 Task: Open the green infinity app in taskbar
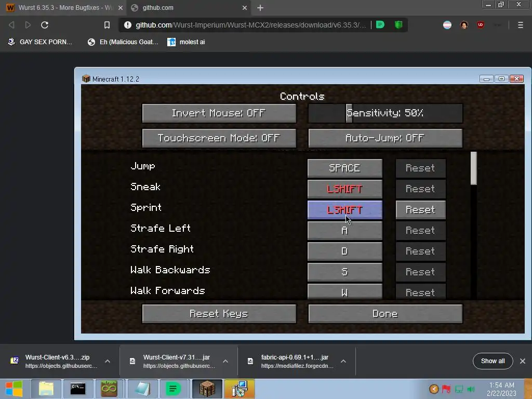[109, 389]
